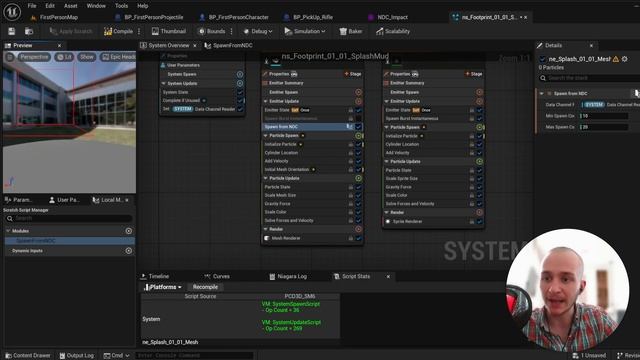The image size is (640, 360).
Task: Open the Edit menu
Action: (50, 6)
